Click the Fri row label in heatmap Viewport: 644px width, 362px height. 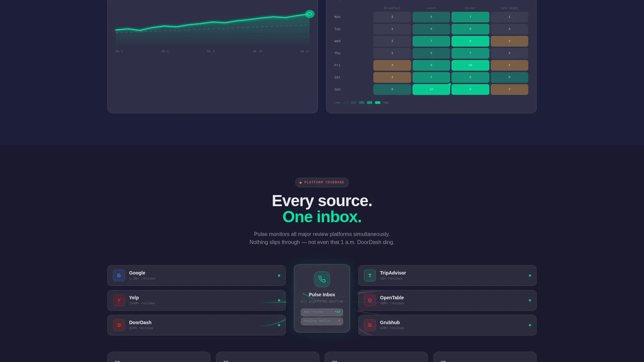[x=337, y=65]
